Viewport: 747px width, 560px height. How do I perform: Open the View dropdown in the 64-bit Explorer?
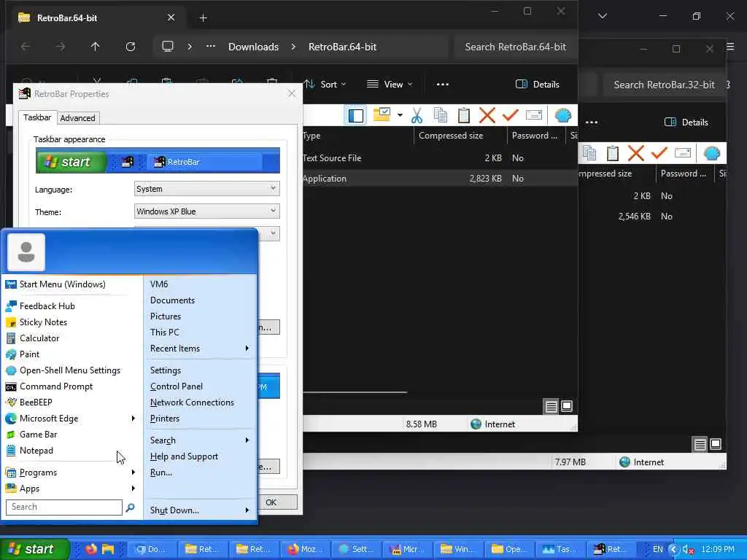point(390,85)
